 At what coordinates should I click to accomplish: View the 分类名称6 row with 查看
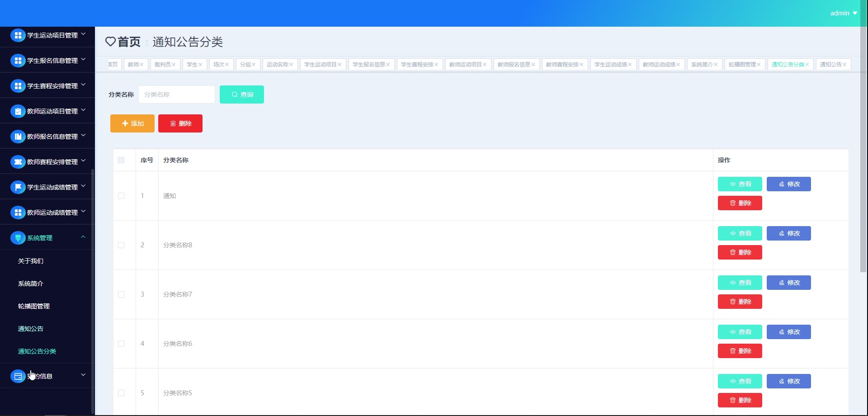[740, 332]
